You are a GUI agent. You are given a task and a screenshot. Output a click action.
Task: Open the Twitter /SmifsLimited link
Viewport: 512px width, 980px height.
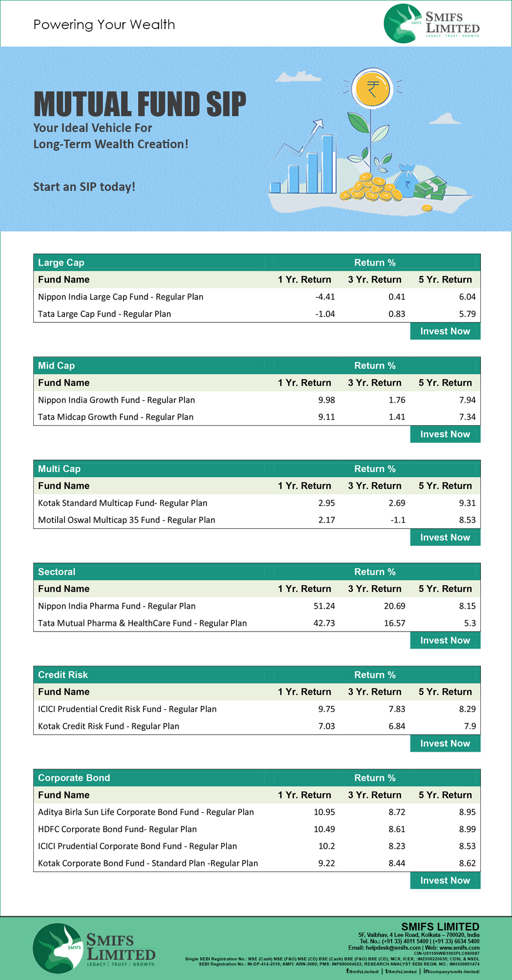coord(401,971)
